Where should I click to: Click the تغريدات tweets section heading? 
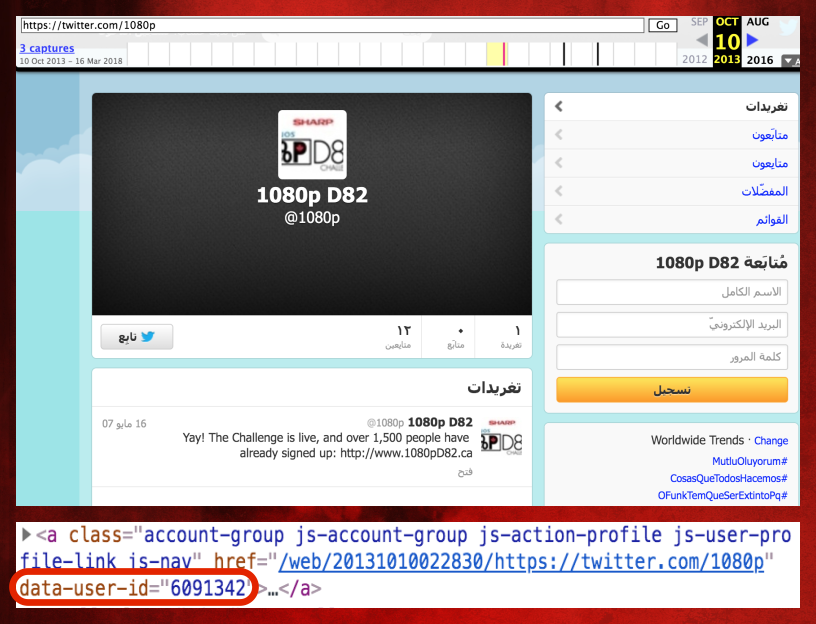coord(494,388)
